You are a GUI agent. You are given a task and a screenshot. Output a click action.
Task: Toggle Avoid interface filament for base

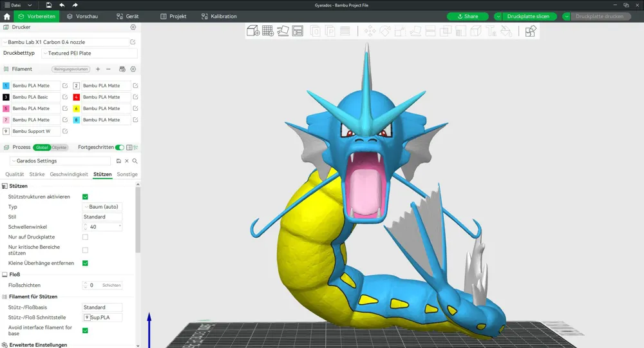pyautogui.click(x=85, y=331)
